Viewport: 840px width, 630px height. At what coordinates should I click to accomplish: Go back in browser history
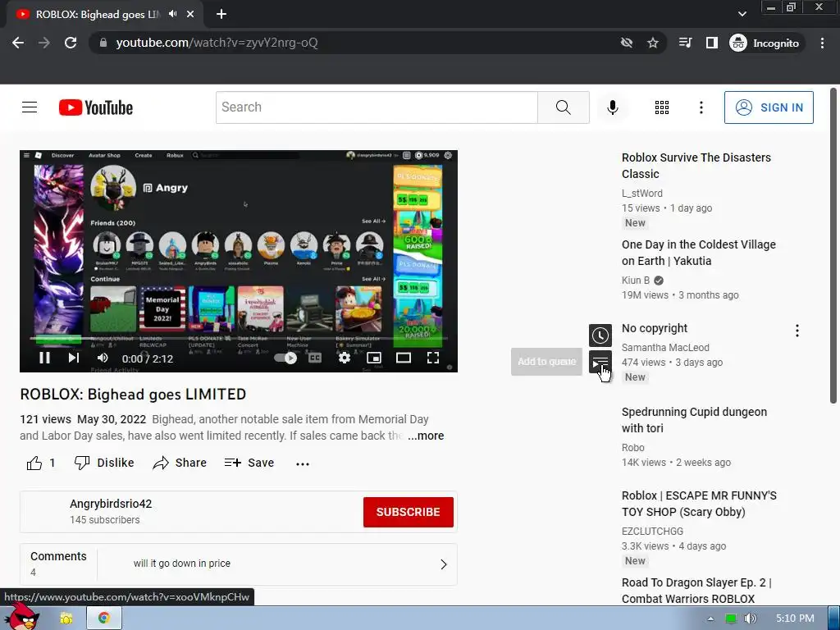pyautogui.click(x=18, y=43)
